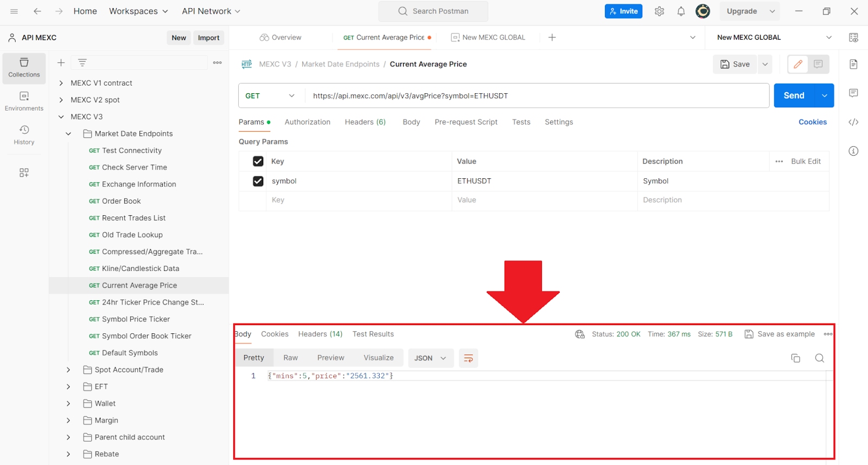Expand the MEXC V2 spot collection
868x465 pixels.
pyautogui.click(x=61, y=100)
